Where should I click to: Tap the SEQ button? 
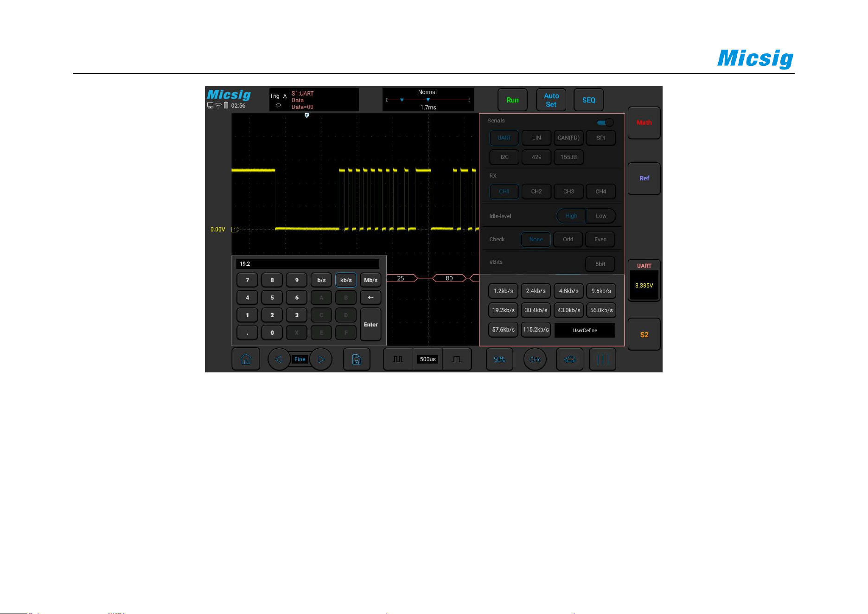pos(588,100)
